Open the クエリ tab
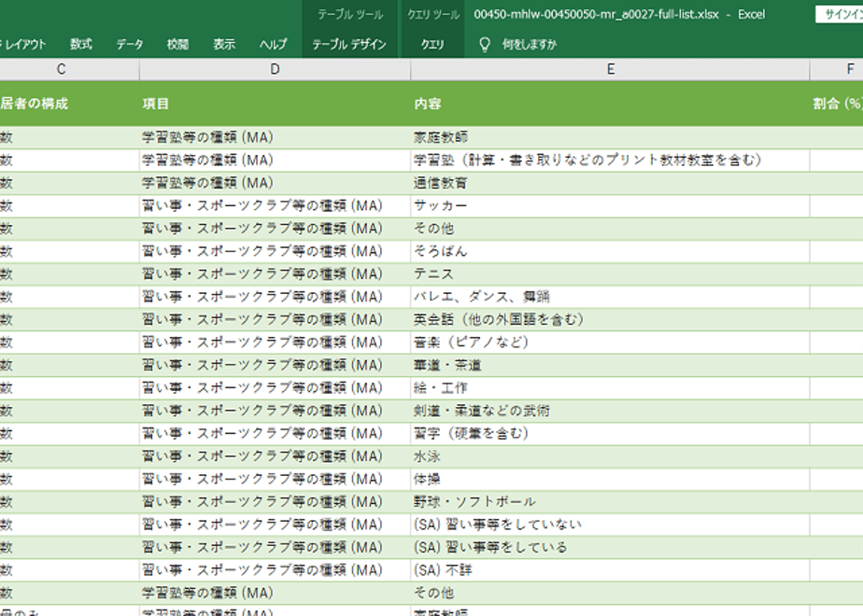 432,45
